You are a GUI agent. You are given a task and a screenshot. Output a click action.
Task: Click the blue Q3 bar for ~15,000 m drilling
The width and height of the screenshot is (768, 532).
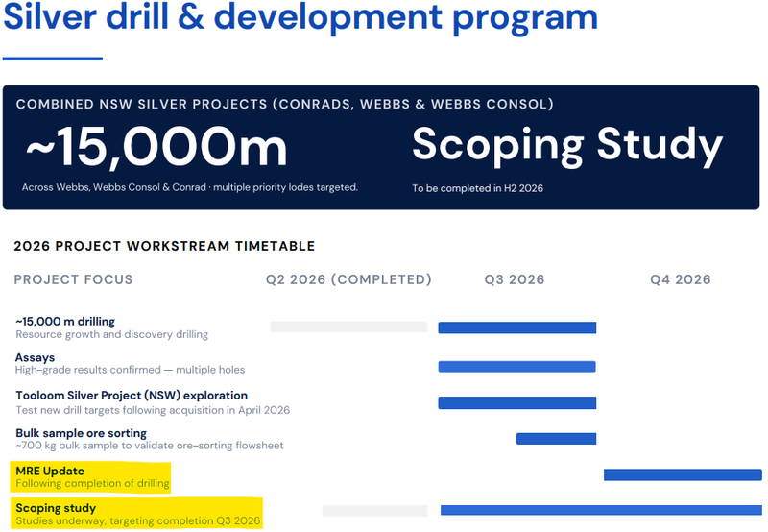coord(517,327)
